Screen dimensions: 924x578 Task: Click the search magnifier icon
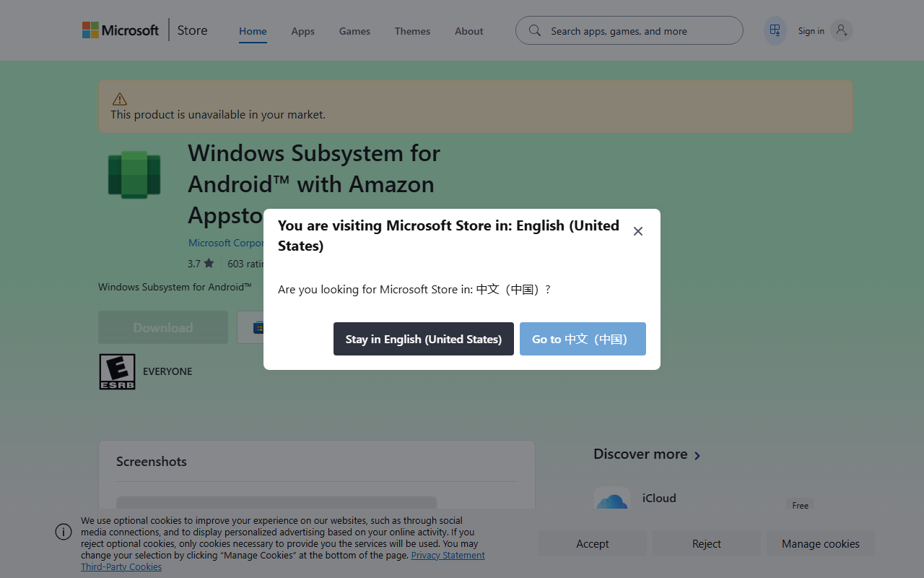tap(535, 30)
